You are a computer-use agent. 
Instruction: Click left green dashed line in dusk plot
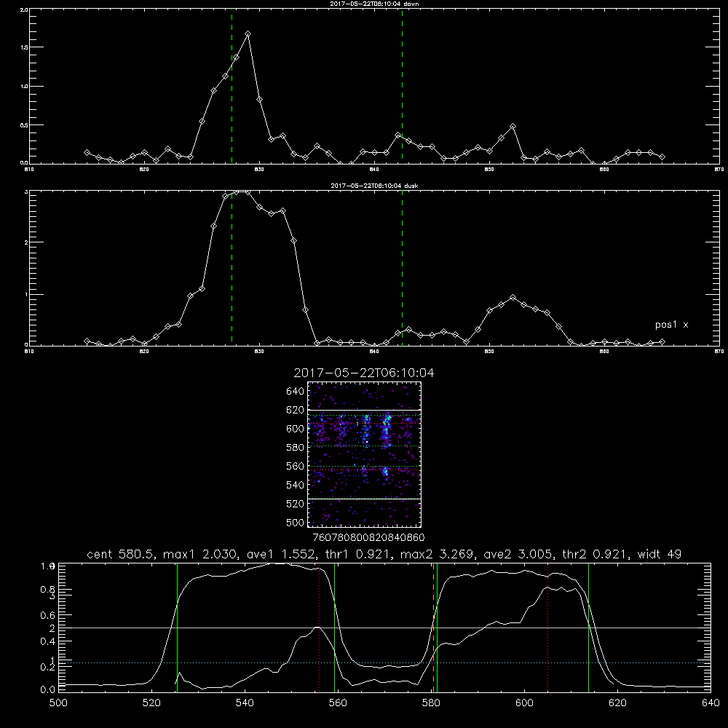[232, 268]
